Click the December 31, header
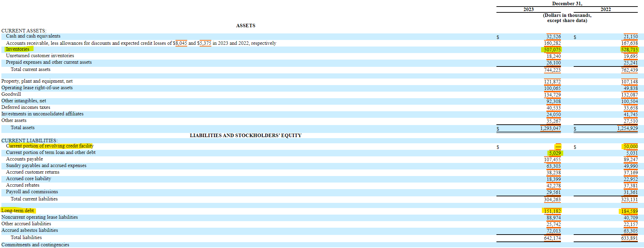644x248 pixels. [x=567, y=3]
